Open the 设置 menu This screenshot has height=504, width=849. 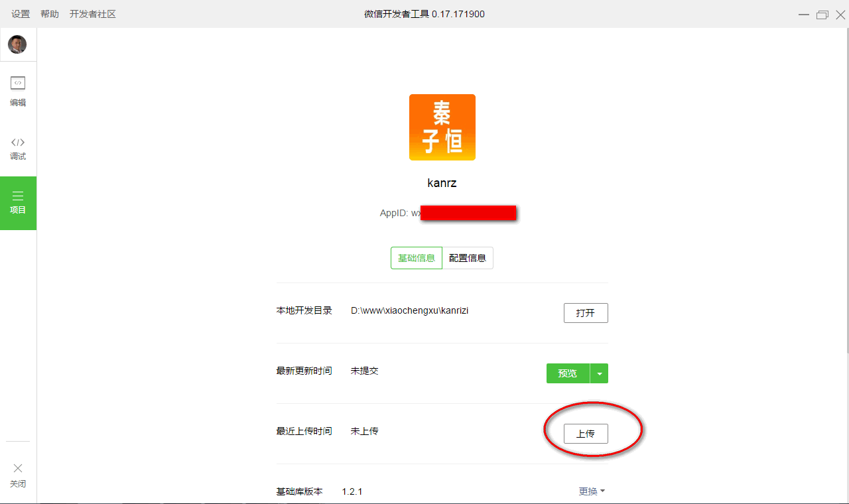(21, 14)
